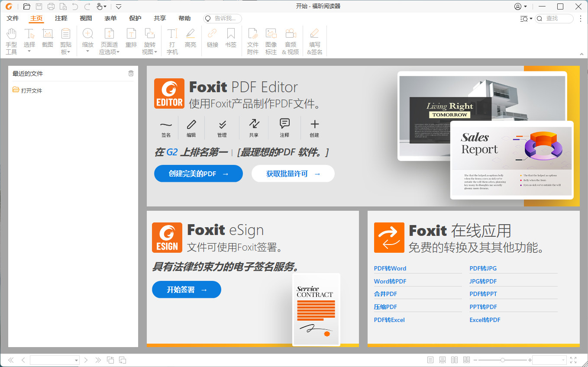Select the Hand tool (手型工具)

pyautogui.click(x=11, y=42)
